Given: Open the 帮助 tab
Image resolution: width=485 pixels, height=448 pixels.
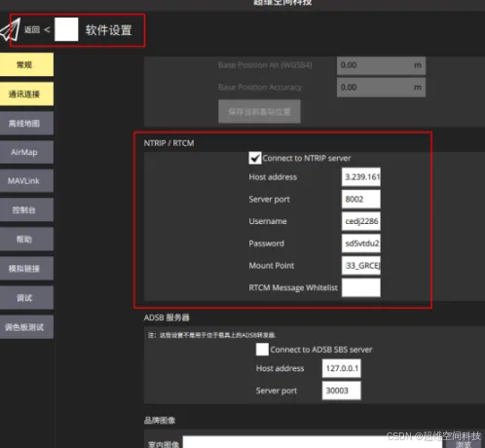Looking at the screenshot, I should click(26, 239).
